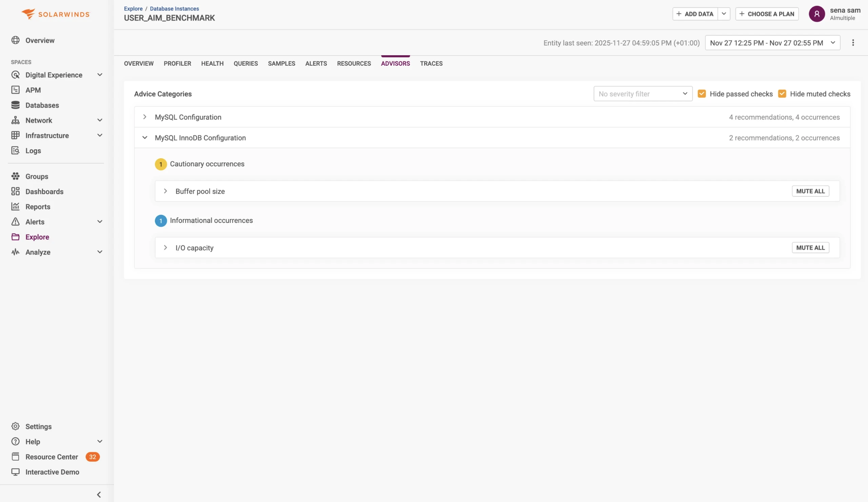Expand the Analyze submenu chevron
Screen dimensions: 868x502
(x=100, y=252)
